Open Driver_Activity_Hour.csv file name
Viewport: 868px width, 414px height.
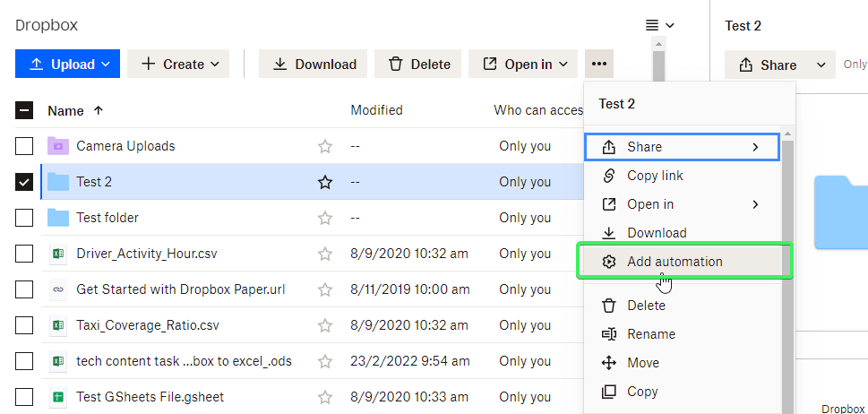147,254
